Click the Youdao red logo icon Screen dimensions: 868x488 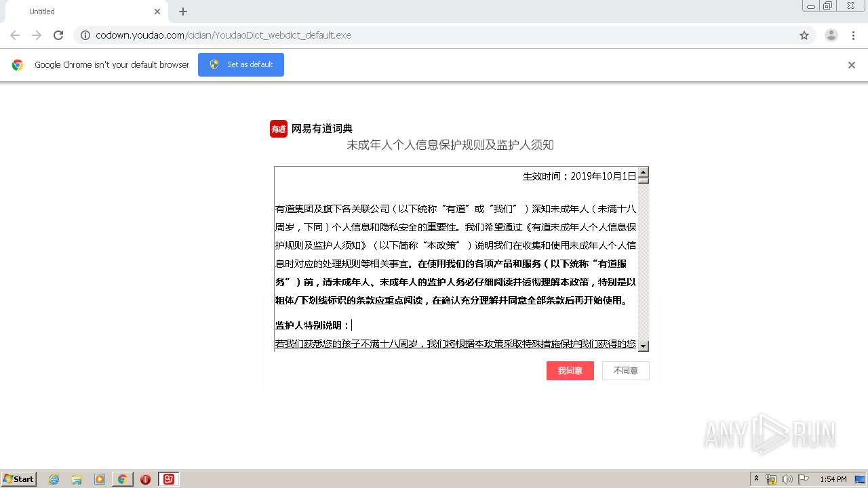[279, 129]
